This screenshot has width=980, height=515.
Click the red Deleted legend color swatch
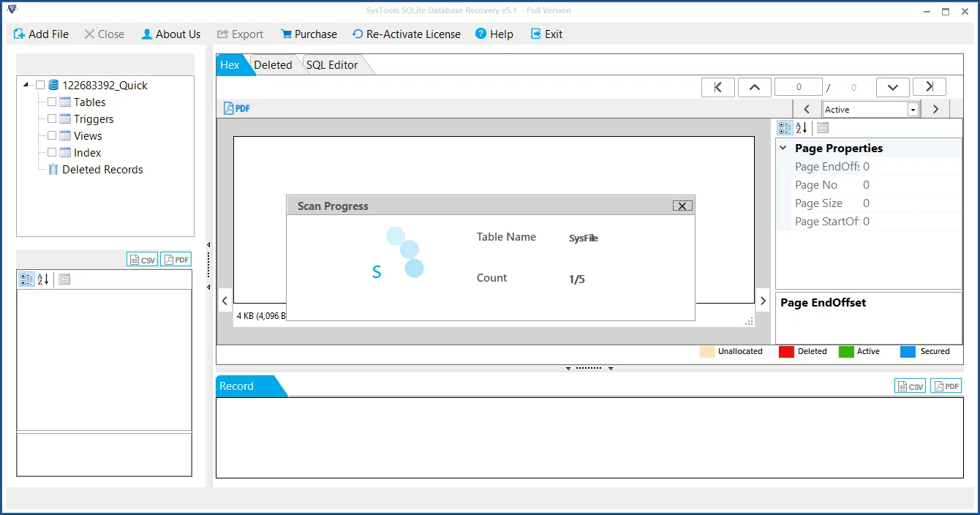click(786, 352)
